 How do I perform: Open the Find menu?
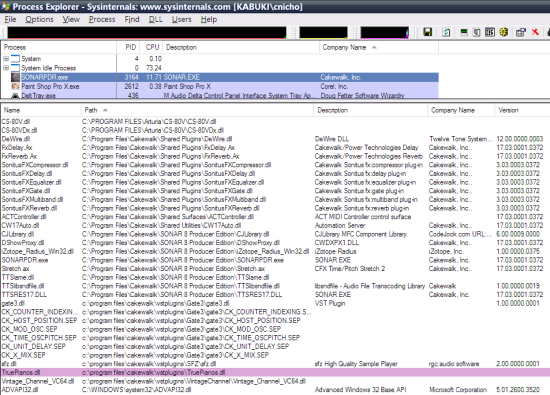click(132, 19)
